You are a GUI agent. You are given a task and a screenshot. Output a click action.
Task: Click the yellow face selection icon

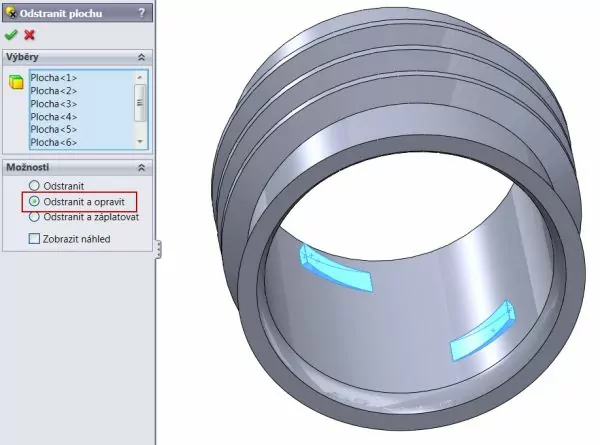tap(15, 81)
